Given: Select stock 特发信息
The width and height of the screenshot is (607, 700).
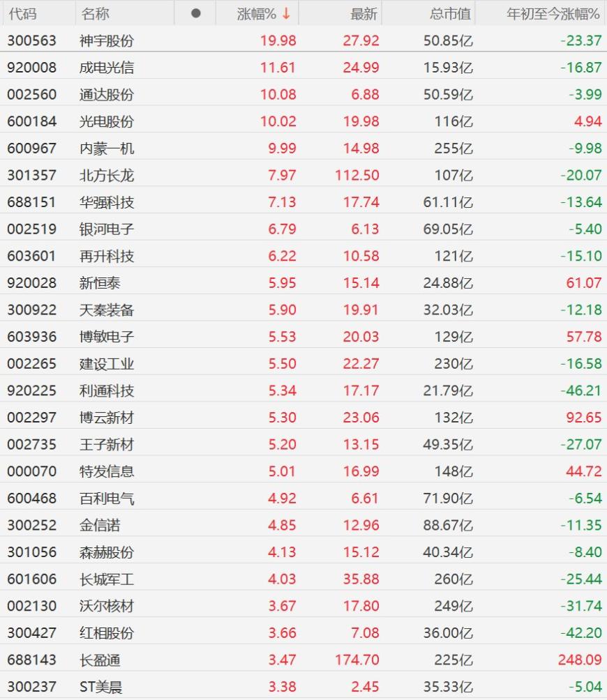Looking at the screenshot, I should tap(107, 471).
